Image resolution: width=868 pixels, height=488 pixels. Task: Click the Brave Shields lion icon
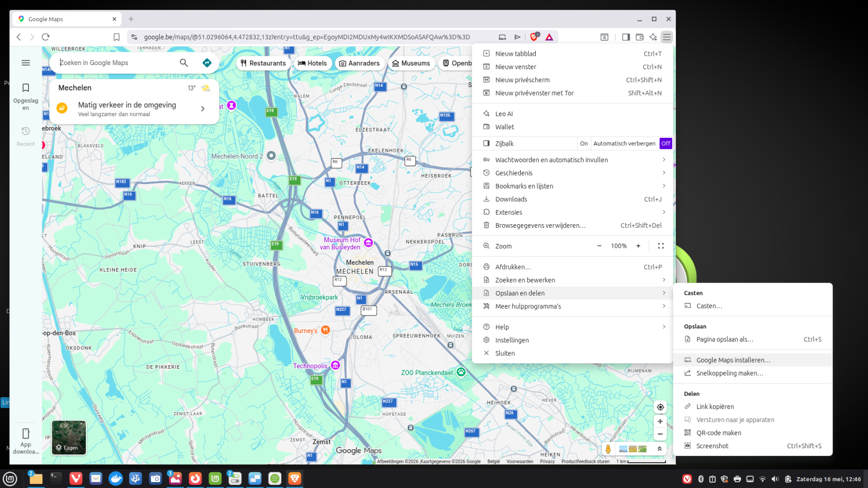pyautogui.click(x=534, y=37)
